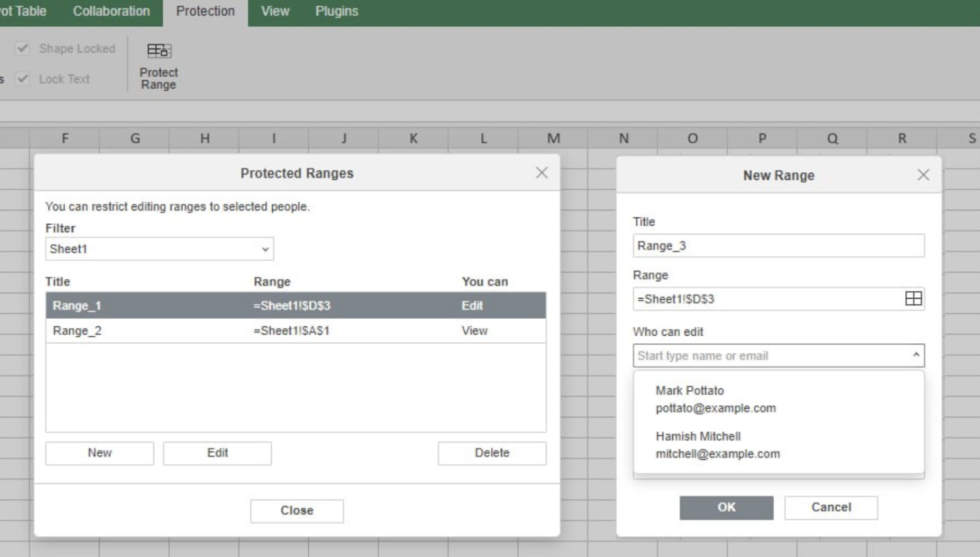Screen dimensions: 980x557
Task: Close the New Range dialog with X
Action: [923, 175]
